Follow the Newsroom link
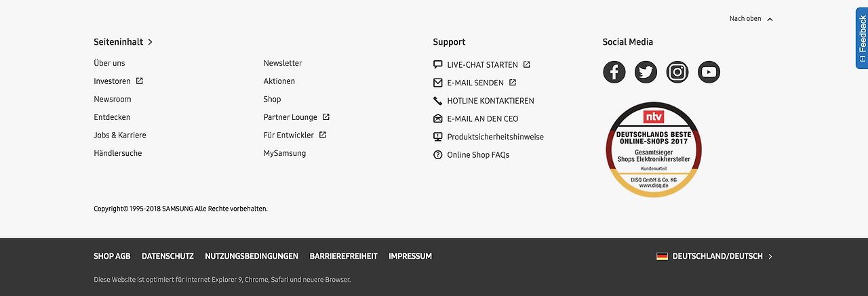868x296 pixels. click(x=113, y=99)
